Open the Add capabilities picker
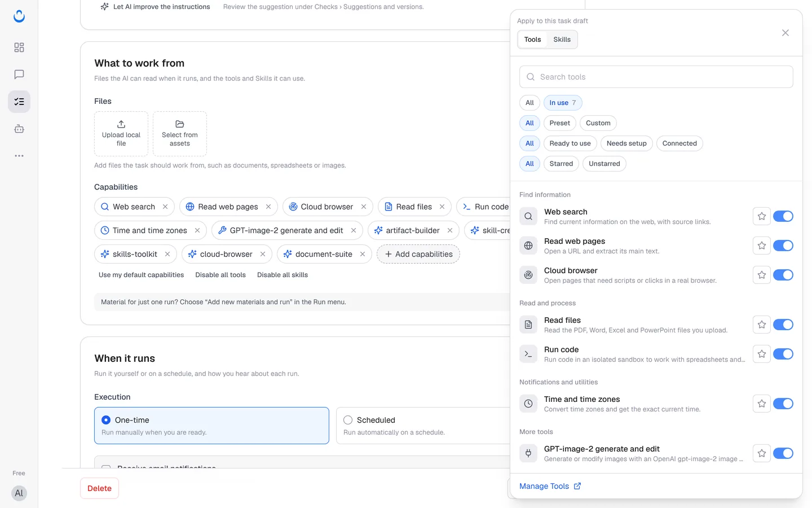The width and height of the screenshot is (812, 508). (418, 254)
